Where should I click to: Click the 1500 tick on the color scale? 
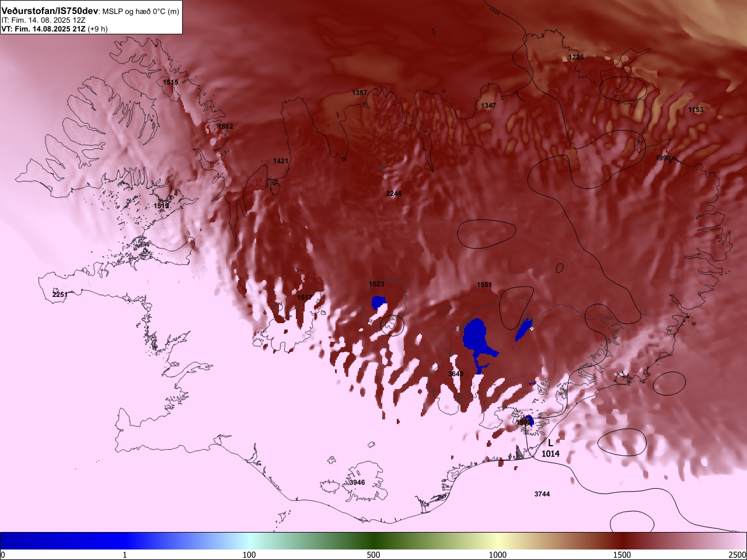pyautogui.click(x=622, y=555)
